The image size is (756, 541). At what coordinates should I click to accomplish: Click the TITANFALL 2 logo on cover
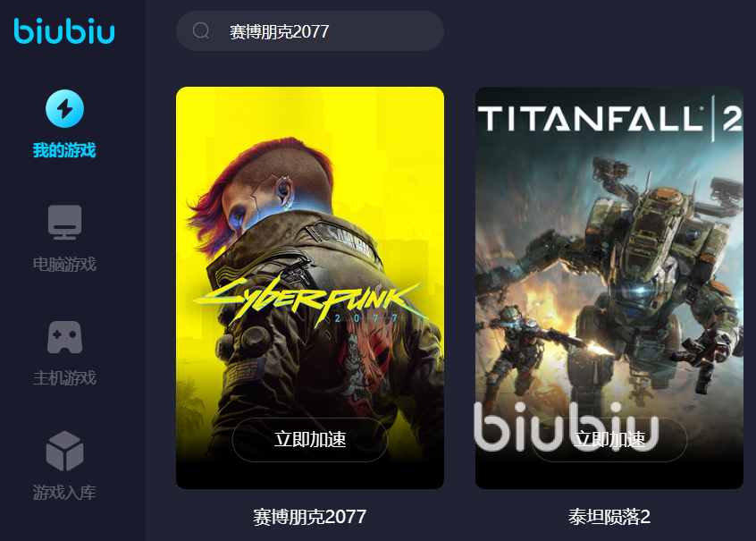(609, 119)
